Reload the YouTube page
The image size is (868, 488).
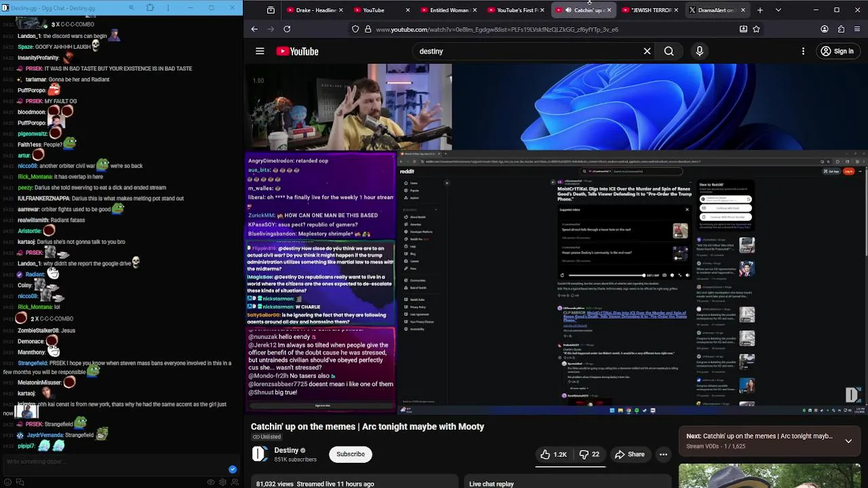[287, 29]
